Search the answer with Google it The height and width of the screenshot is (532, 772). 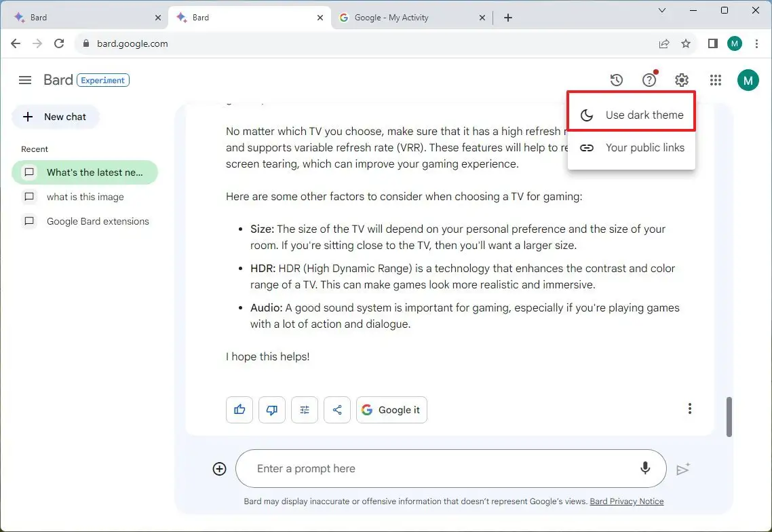[x=391, y=409]
